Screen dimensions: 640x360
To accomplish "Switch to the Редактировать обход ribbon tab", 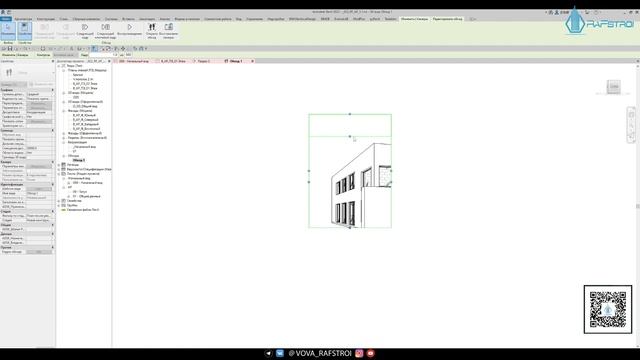I will point(447,19).
